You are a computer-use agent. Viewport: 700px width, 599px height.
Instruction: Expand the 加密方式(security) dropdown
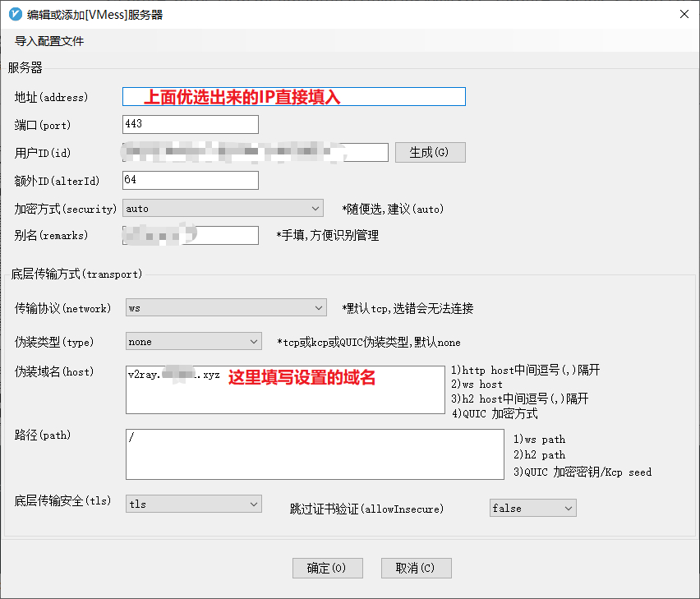pos(222,209)
